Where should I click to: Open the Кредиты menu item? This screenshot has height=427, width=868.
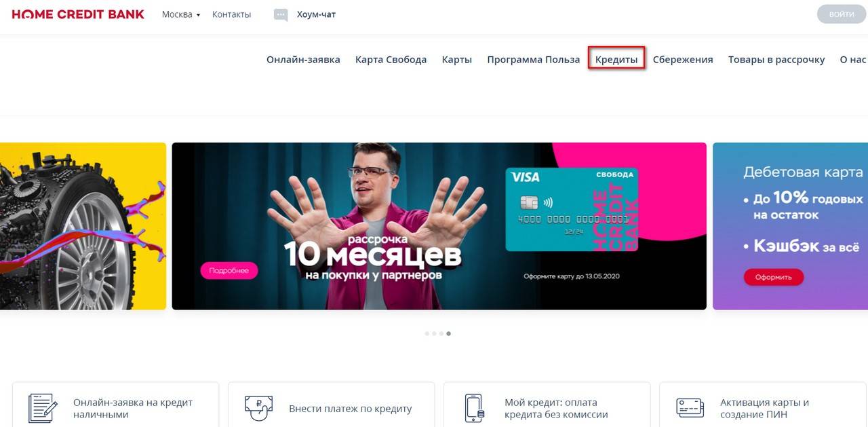[x=616, y=60]
